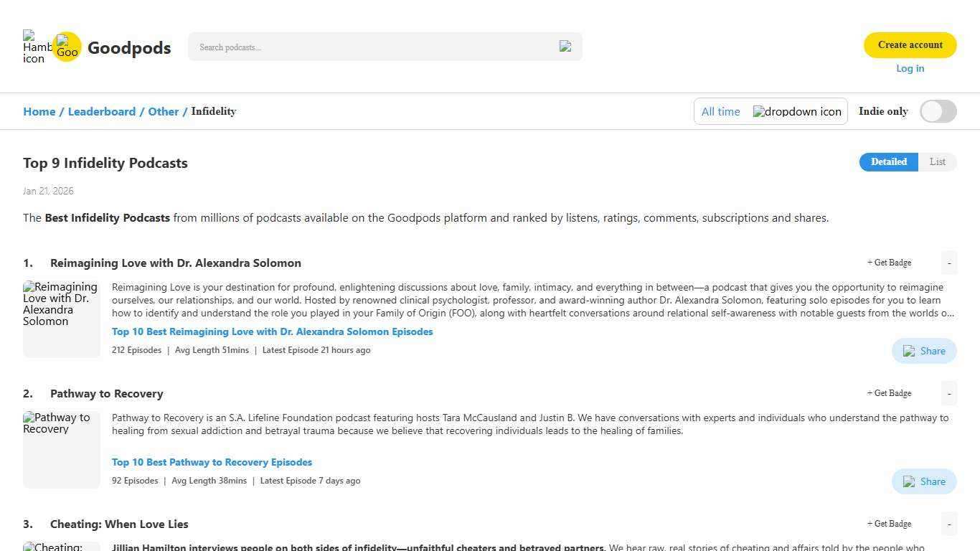Click the dropdown icon beside All time
The image size is (980, 551).
pos(796,112)
